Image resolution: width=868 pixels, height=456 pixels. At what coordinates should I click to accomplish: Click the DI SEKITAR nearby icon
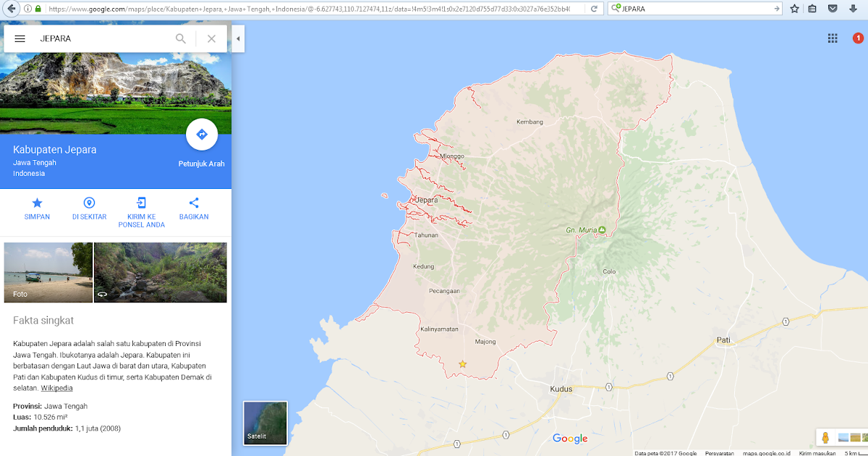(89, 203)
